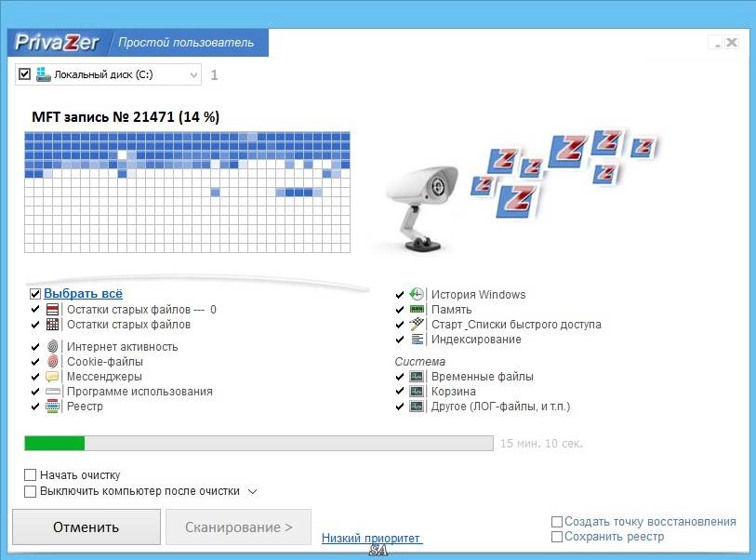Uncheck the 'Интернет активность' checkmark

pos(35,347)
